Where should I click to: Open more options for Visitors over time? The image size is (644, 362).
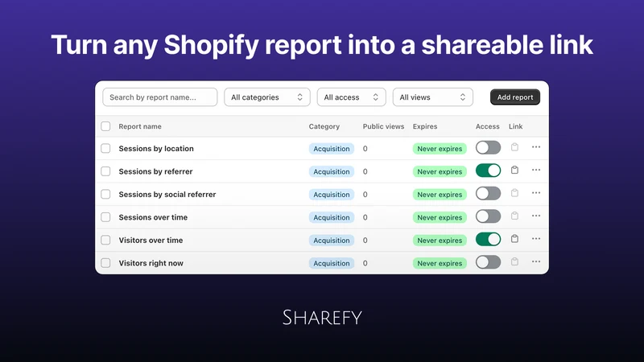[536, 239]
